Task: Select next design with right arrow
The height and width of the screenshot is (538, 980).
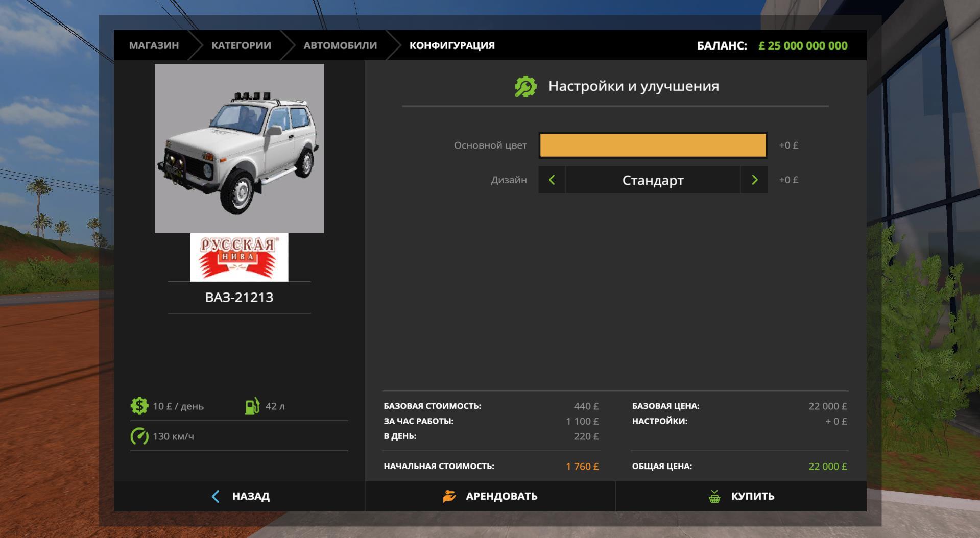Action: 754,180
